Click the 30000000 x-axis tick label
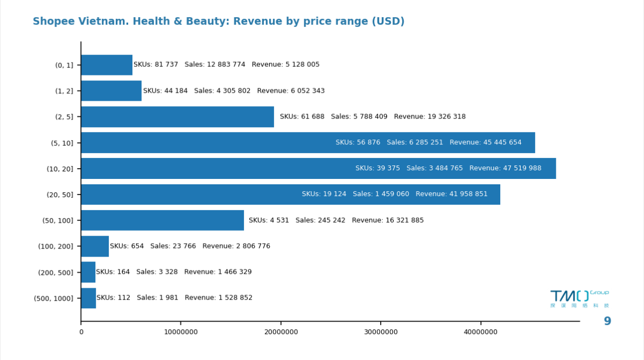This screenshot has height=360, width=644. [x=381, y=331]
